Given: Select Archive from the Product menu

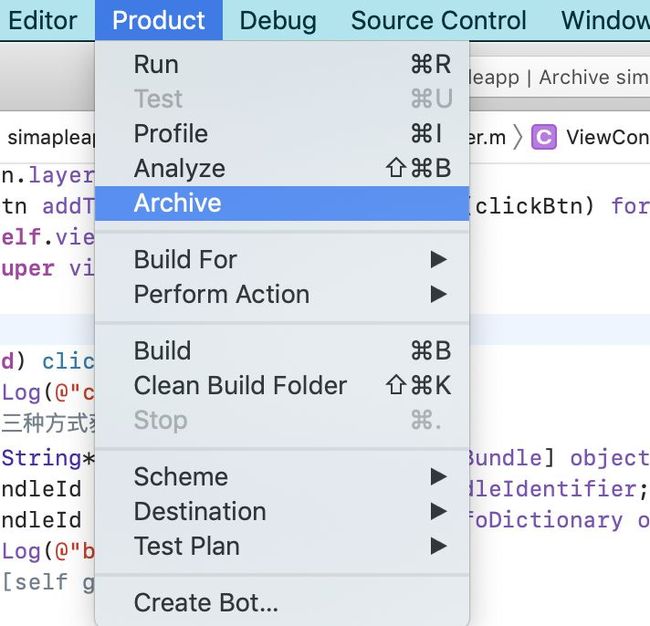Looking at the screenshot, I should tap(282, 203).
